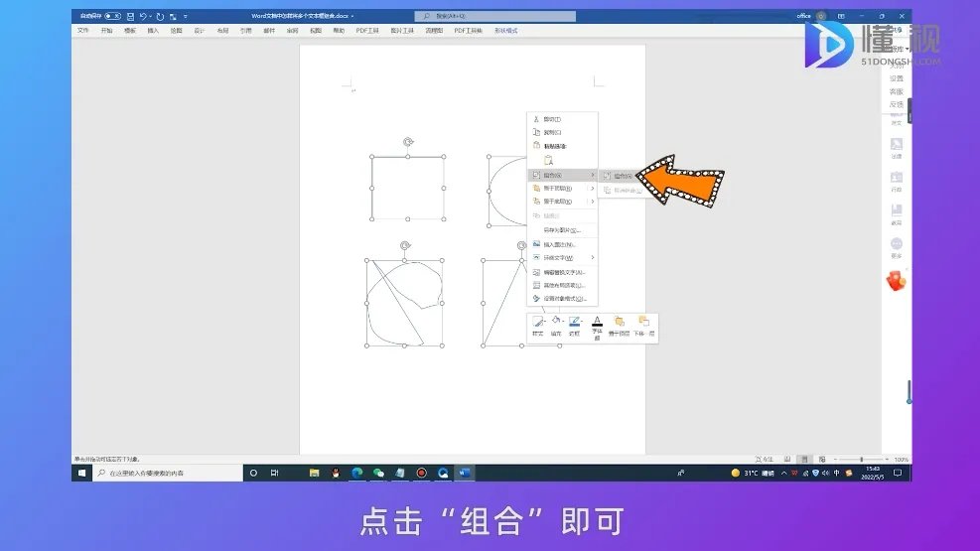Switch to the 设计 (Design) ribbon tab

click(200, 30)
